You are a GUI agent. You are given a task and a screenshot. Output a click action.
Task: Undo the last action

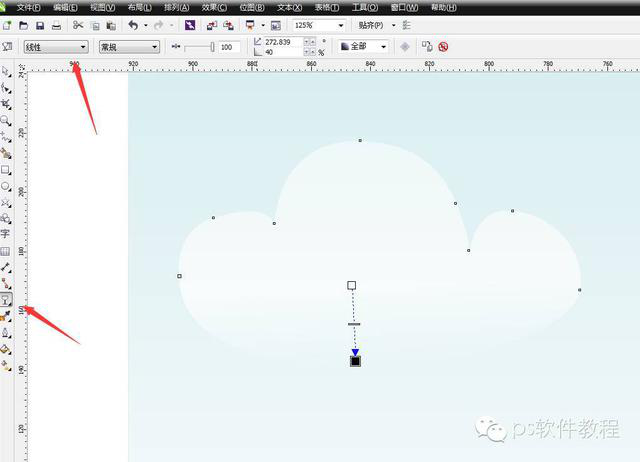(x=133, y=25)
